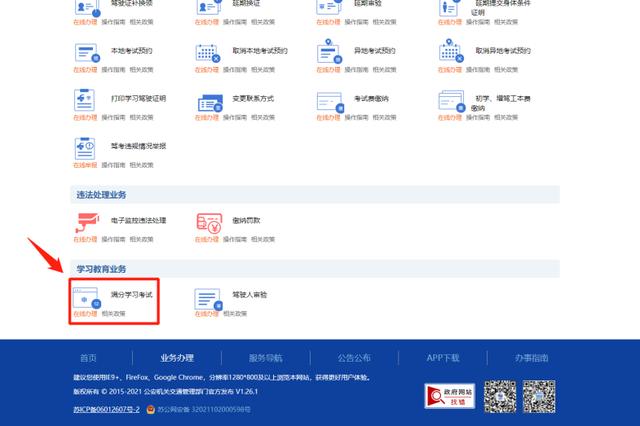Screen dimensions: 640x426
Task: Click 在线办理 under 满分学习考试
Action: pyautogui.click(x=85, y=314)
